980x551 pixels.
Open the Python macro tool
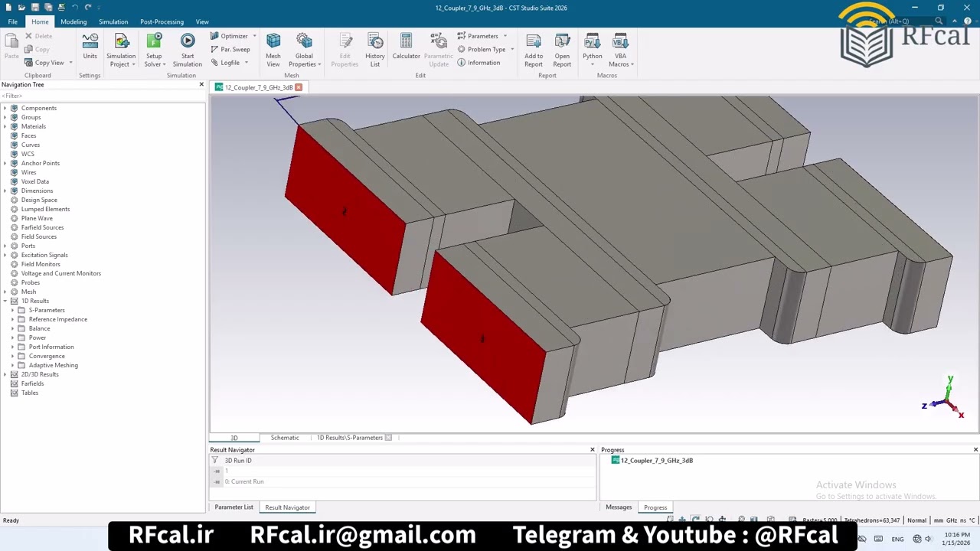[593, 51]
